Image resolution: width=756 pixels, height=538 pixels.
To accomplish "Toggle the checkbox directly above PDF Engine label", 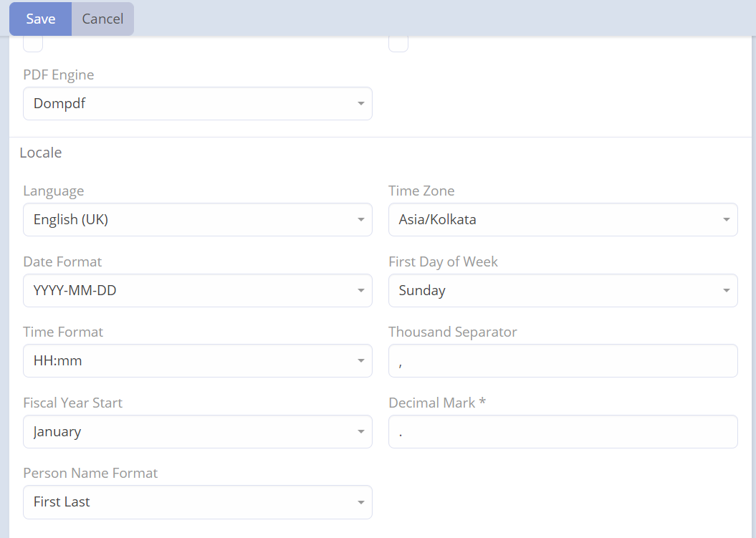I will [x=33, y=44].
